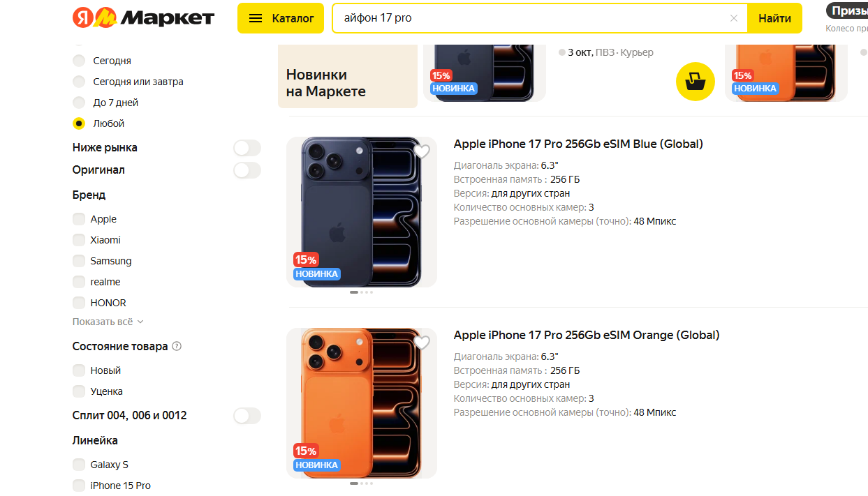Image resolution: width=868 pixels, height=496 pixels.
Task: Click the image pagination dots under the blue iPhone
Action: coord(361,292)
